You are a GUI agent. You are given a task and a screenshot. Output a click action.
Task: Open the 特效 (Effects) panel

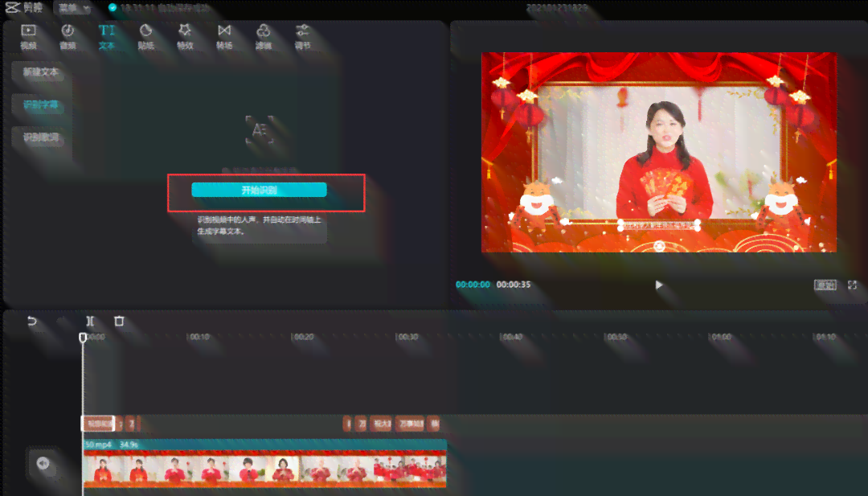[185, 36]
